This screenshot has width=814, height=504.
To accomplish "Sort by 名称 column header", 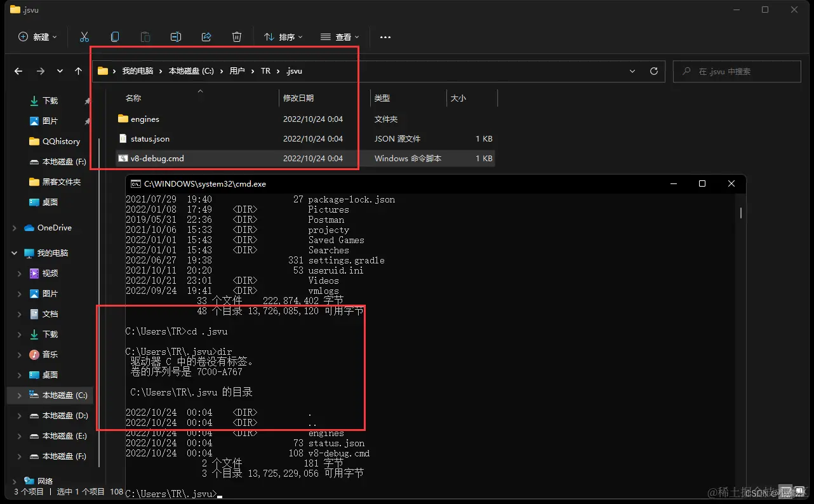I will (133, 98).
